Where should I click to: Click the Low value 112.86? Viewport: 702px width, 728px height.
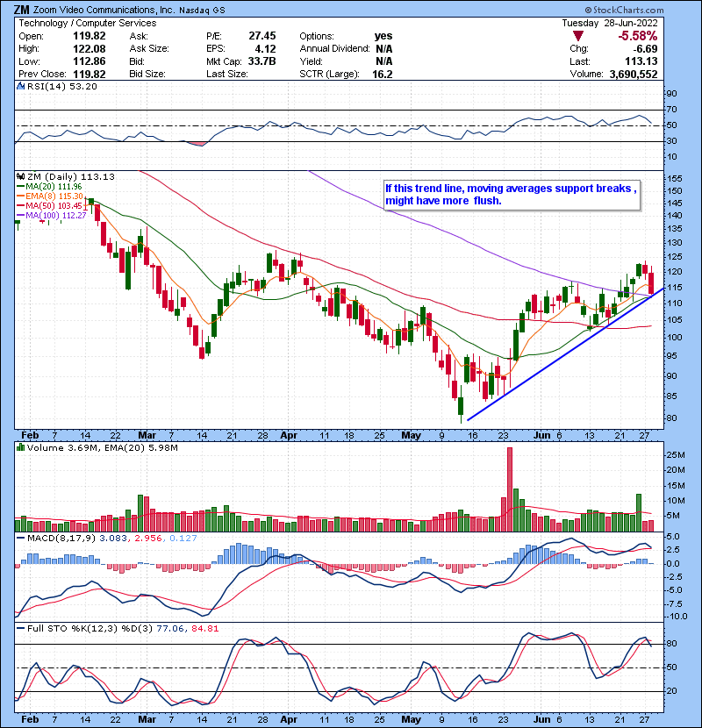(x=90, y=61)
